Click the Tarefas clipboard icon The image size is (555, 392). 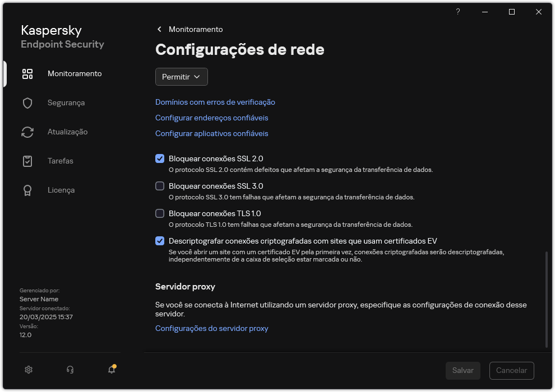pyautogui.click(x=27, y=161)
